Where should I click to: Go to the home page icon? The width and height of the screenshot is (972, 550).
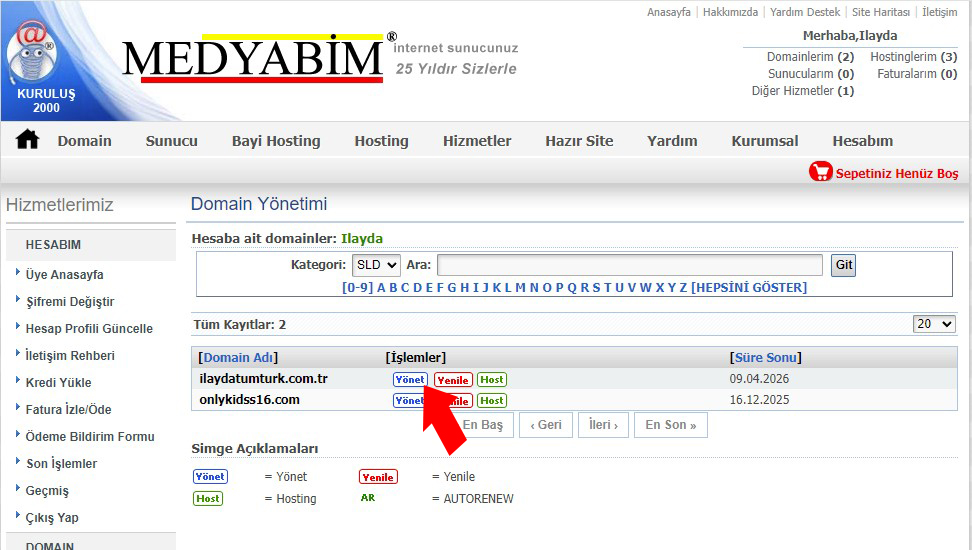tap(27, 140)
